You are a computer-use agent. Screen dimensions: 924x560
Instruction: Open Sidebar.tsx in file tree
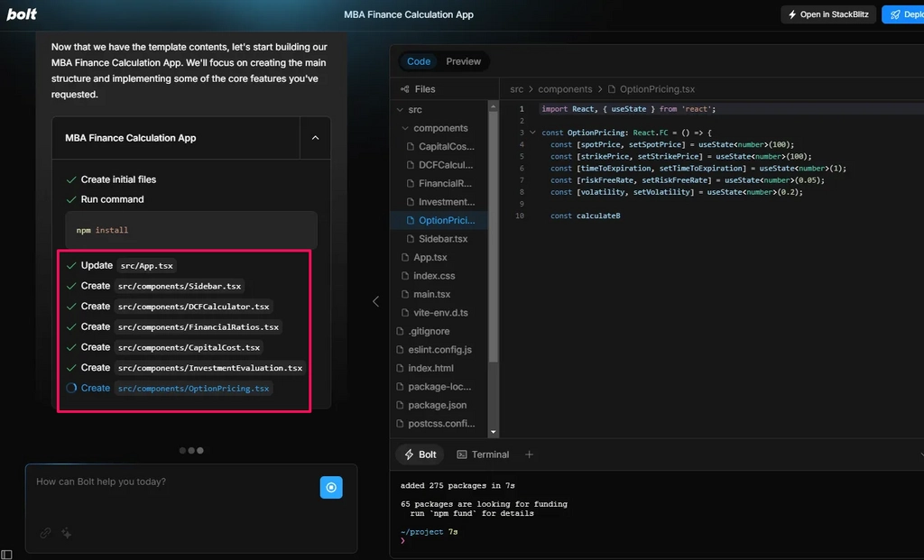tap(439, 238)
